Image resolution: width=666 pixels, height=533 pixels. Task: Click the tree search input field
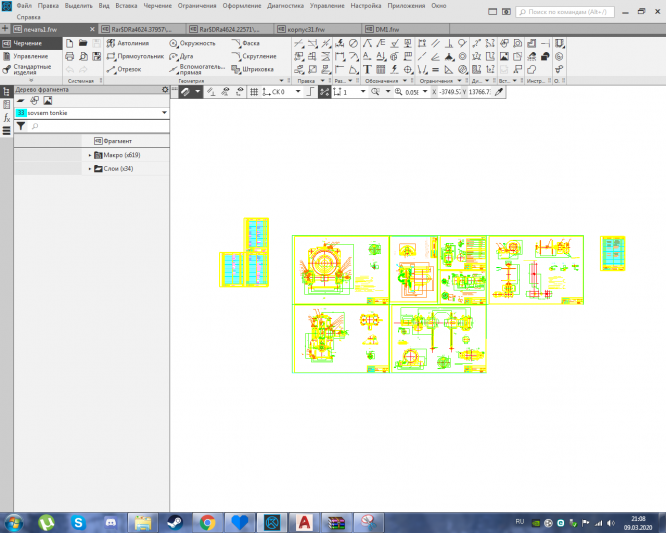99,126
